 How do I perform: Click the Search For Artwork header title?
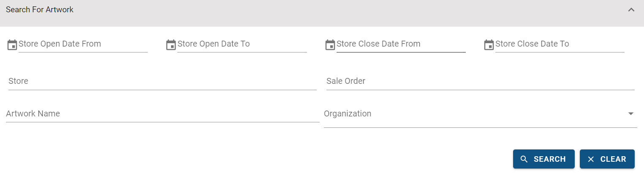pos(40,10)
